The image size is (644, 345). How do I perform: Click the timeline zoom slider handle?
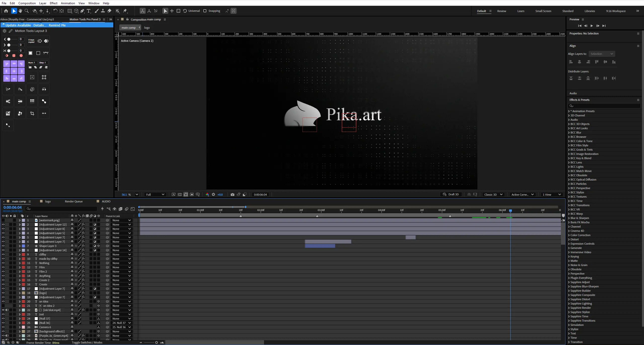(x=156, y=342)
